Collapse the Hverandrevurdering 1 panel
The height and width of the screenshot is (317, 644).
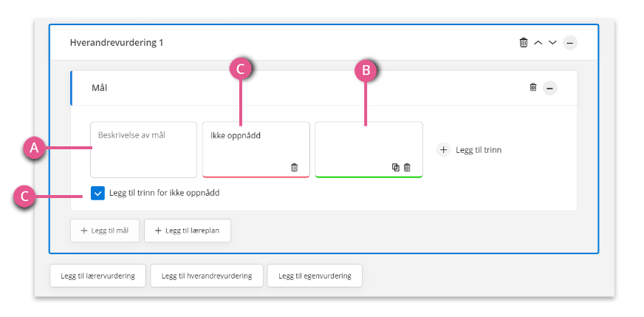[x=570, y=43]
